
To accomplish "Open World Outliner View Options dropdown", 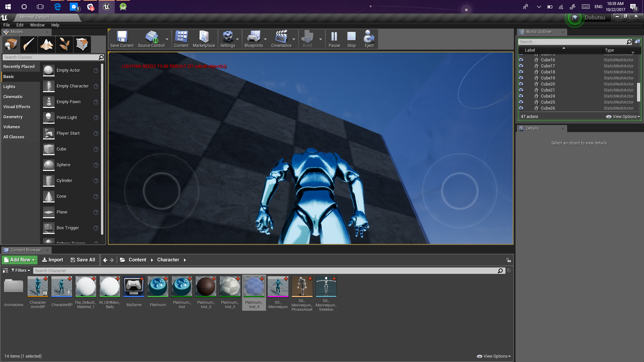I will click(x=623, y=117).
